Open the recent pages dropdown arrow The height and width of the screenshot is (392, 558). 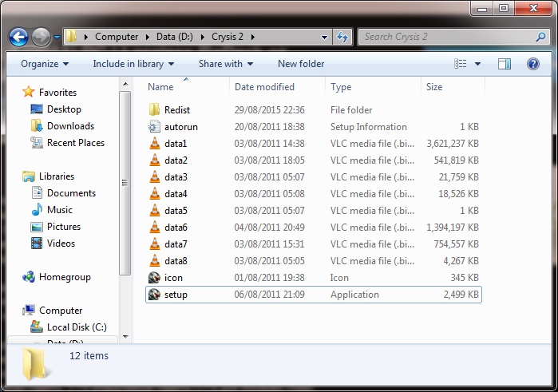[x=57, y=37]
